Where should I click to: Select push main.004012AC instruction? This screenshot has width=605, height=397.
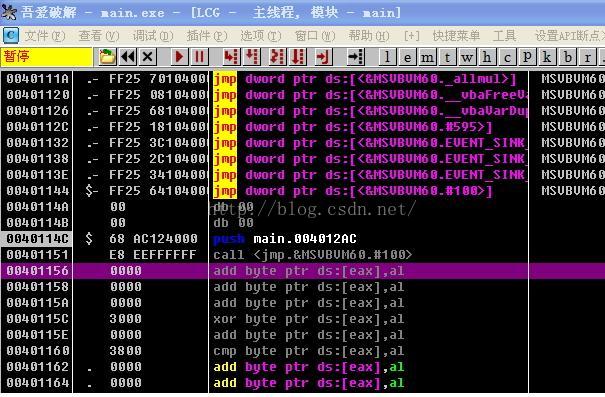click(285, 239)
